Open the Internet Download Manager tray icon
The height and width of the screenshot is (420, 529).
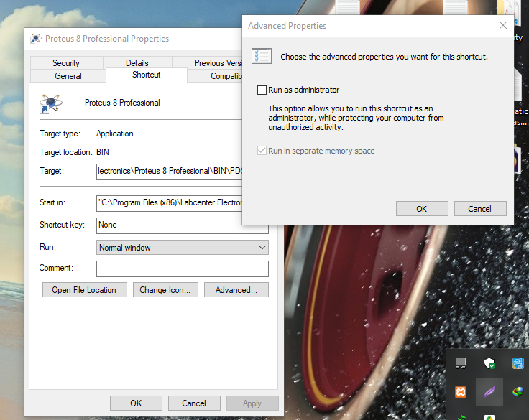tap(518, 391)
